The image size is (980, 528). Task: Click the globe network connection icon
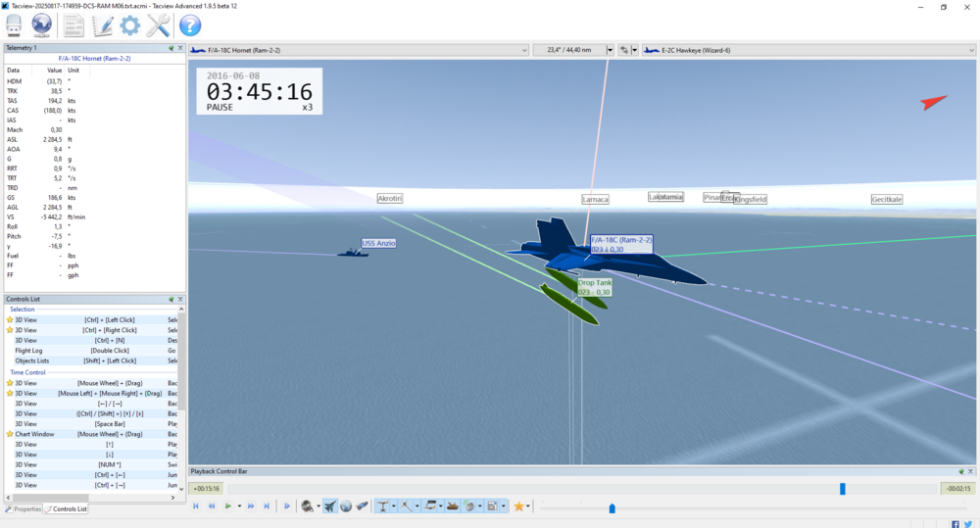(41, 25)
